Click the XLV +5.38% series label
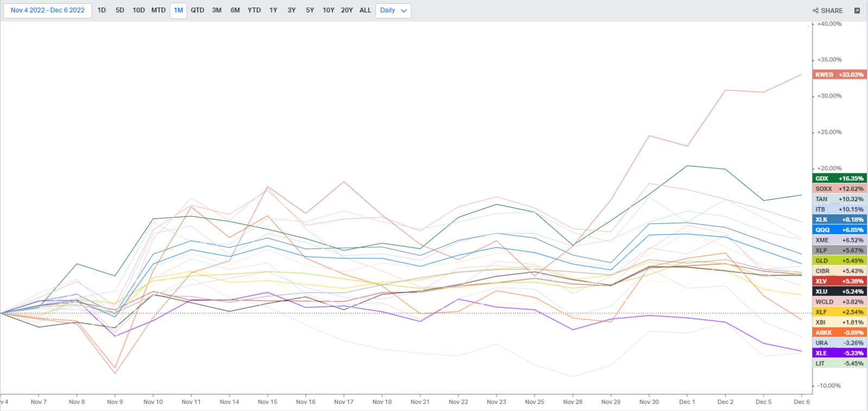868x411 pixels. (840, 281)
